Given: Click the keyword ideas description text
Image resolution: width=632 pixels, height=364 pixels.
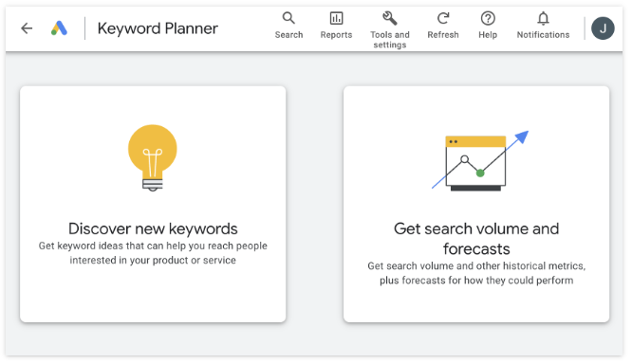Looking at the screenshot, I should [153, 253].
